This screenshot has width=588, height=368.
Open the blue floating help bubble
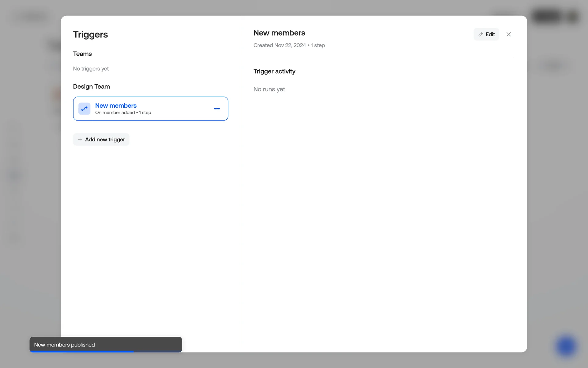[566, 346]
